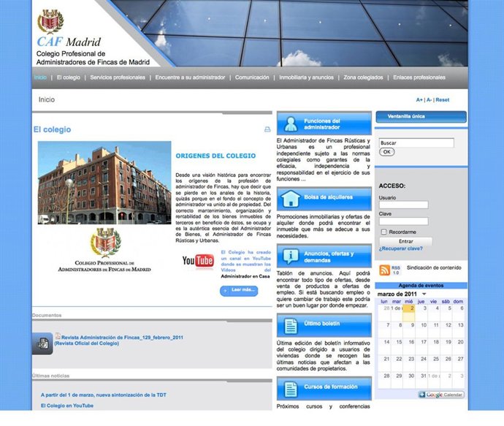Click the Google Calendar plus badge

click(x=422, y=395)
